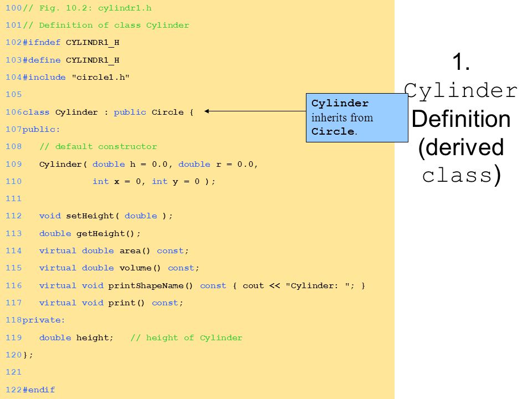The image size is (532, 399).
Task: Click 'virtual void print() const;' line
Action: (x=111, y=303)
